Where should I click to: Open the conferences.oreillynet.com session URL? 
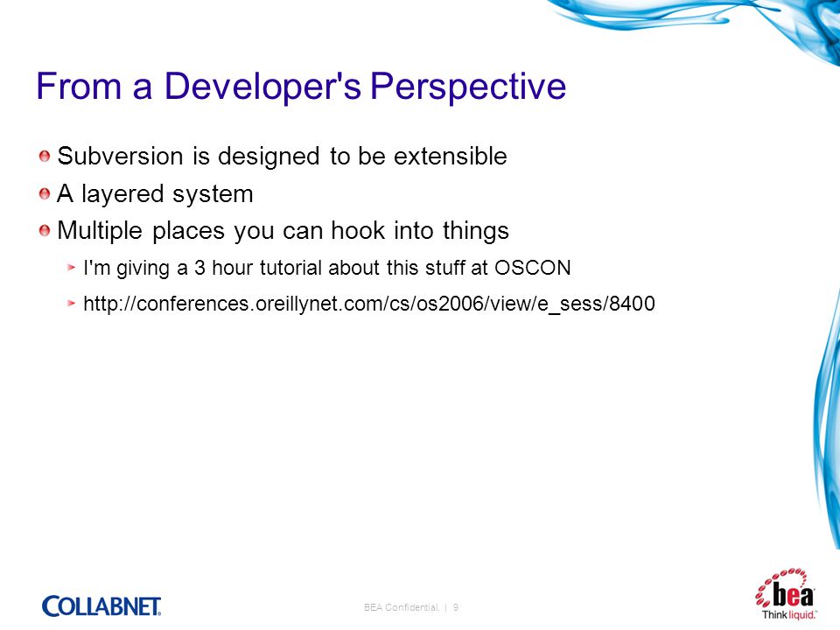[x=369, y=304]
